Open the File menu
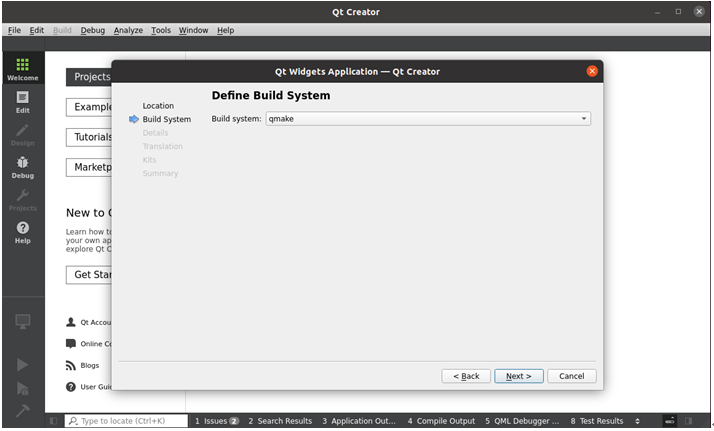The width and height of the screenshot is (714, 431). (15, 30)
